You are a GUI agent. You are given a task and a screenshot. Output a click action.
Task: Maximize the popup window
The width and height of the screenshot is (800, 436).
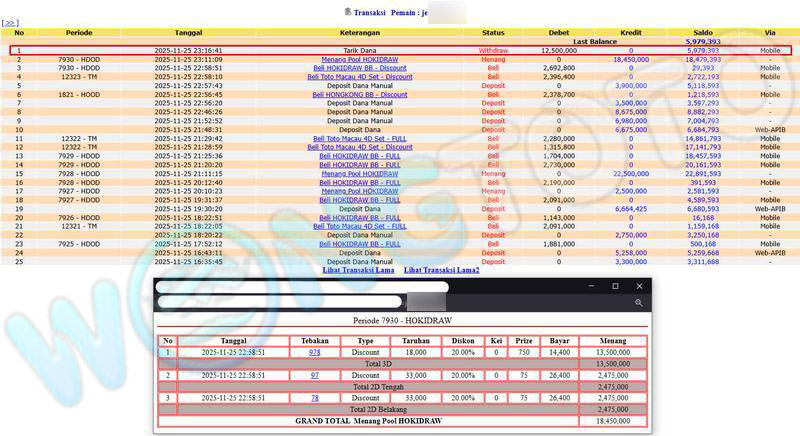coord(615,287)
